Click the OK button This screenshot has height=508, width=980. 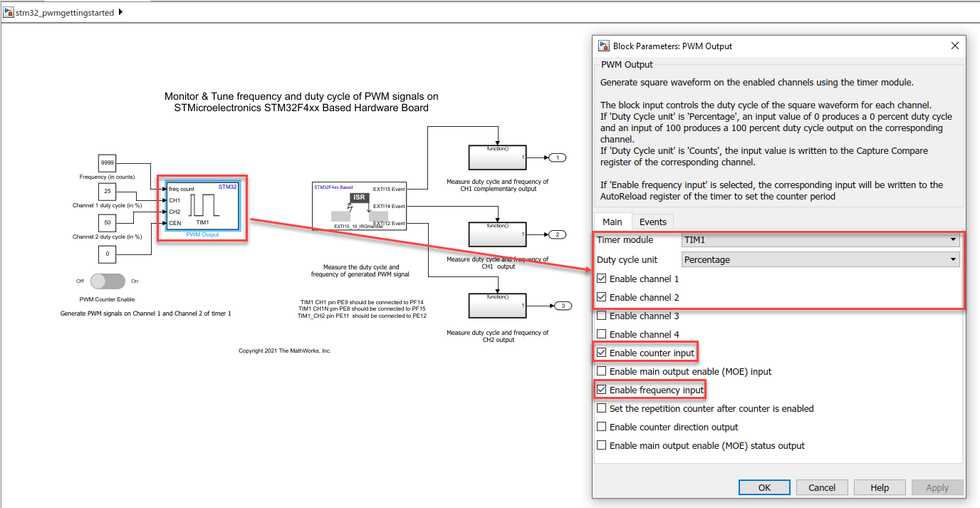pyautogui.click(x=763, y=487)
